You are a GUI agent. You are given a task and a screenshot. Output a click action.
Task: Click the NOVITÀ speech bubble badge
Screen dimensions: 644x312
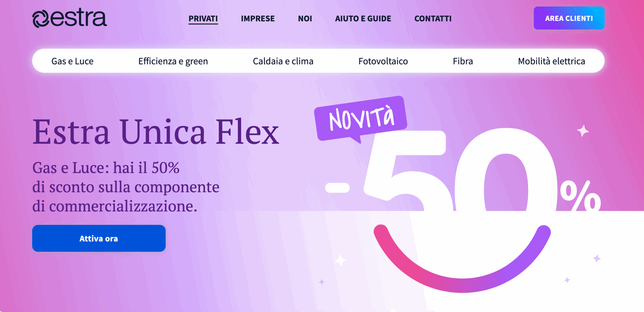pyautogui.click(x=360, y=118)
